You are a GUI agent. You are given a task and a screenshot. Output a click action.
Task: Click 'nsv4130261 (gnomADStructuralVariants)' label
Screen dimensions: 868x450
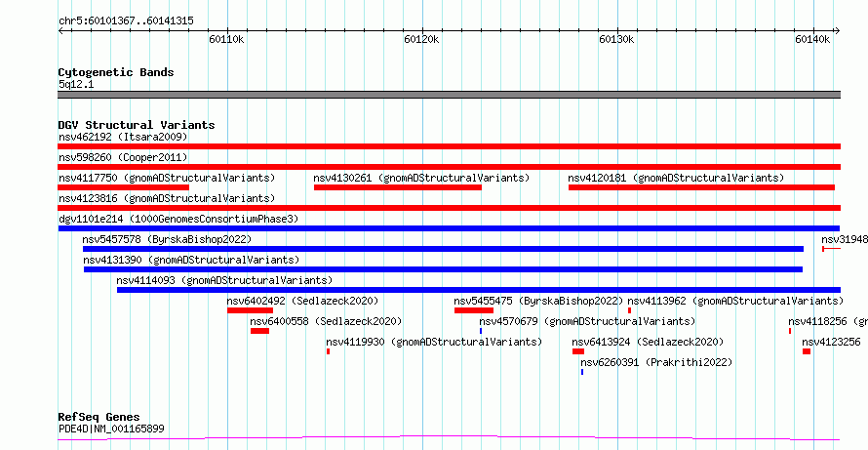click(421, 178)
